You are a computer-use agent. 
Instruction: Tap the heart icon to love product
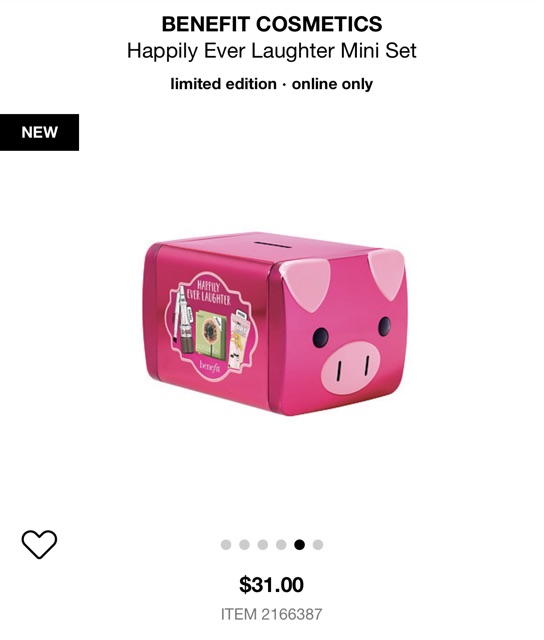39,544
